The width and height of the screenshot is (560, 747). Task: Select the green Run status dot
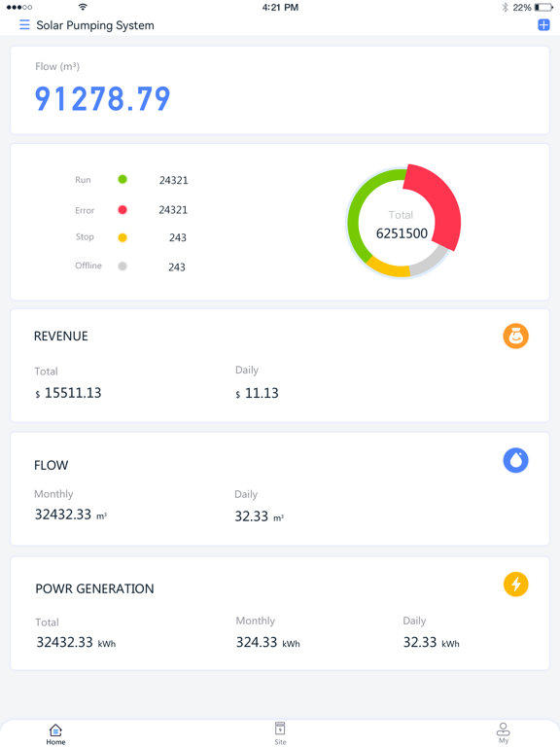[122, 180]
